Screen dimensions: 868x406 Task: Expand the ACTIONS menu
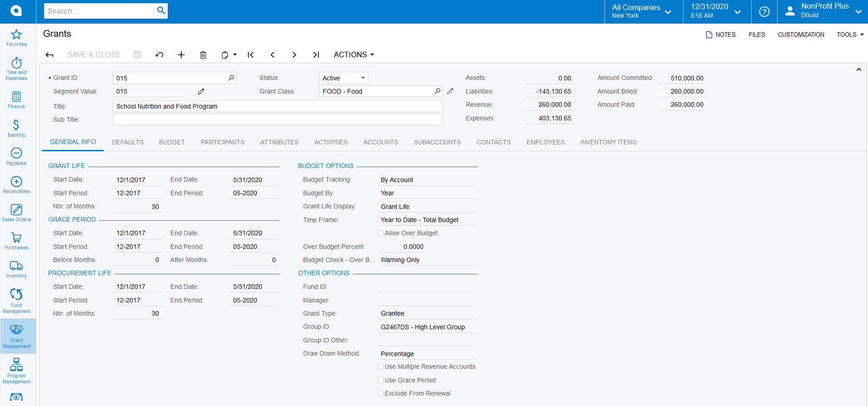pos(354,54)
